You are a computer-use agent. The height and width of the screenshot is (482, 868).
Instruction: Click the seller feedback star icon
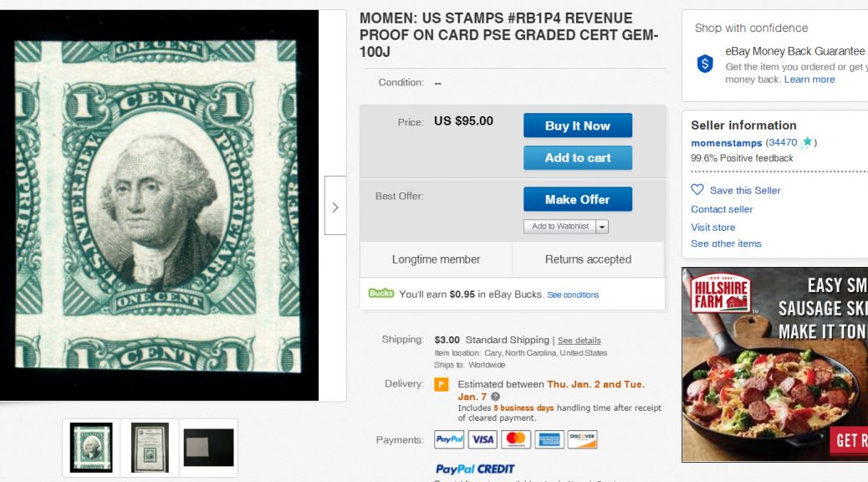tap(807, 143)
